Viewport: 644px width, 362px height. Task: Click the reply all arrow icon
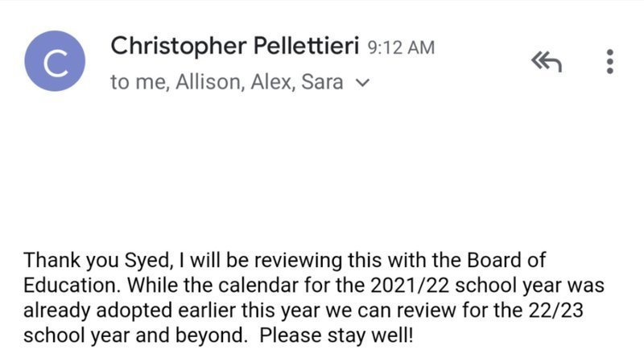pyautogui.click(x=544, y=61)
